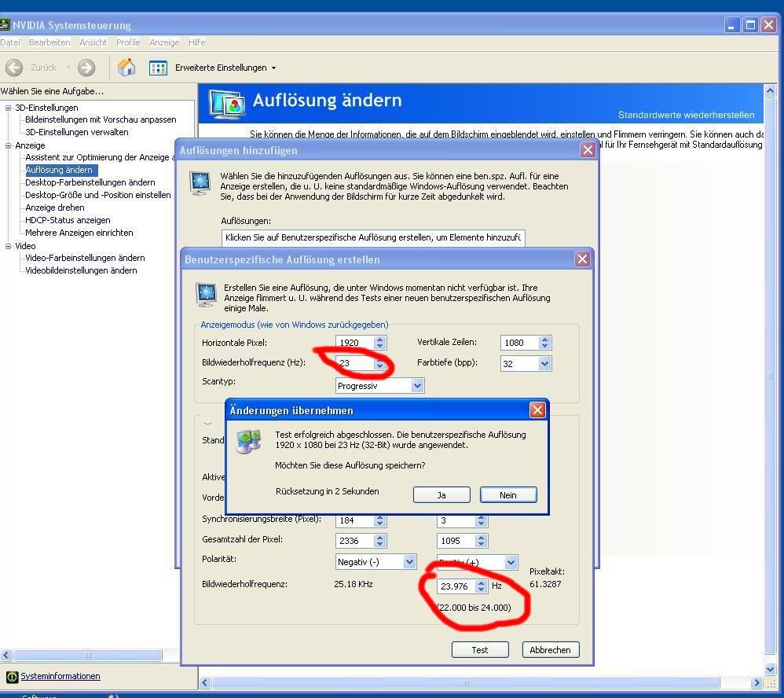The height and width of the screenshot is (698, 784).
Task: Open the Erweiterte Einstellungen view dropdown
Action: [273, 68]
